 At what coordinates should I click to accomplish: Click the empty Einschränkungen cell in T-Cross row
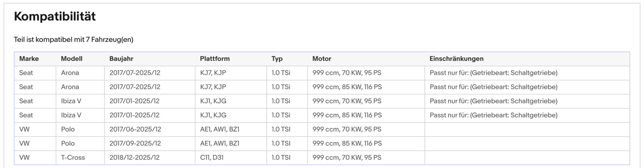tap(527, 158)
